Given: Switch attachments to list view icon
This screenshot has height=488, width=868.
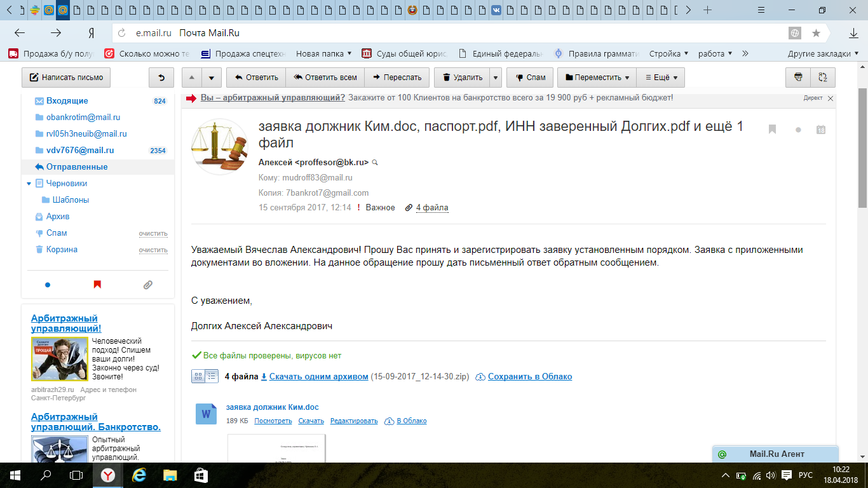Looking at the screenshot, I should click(x=212, y=376).
